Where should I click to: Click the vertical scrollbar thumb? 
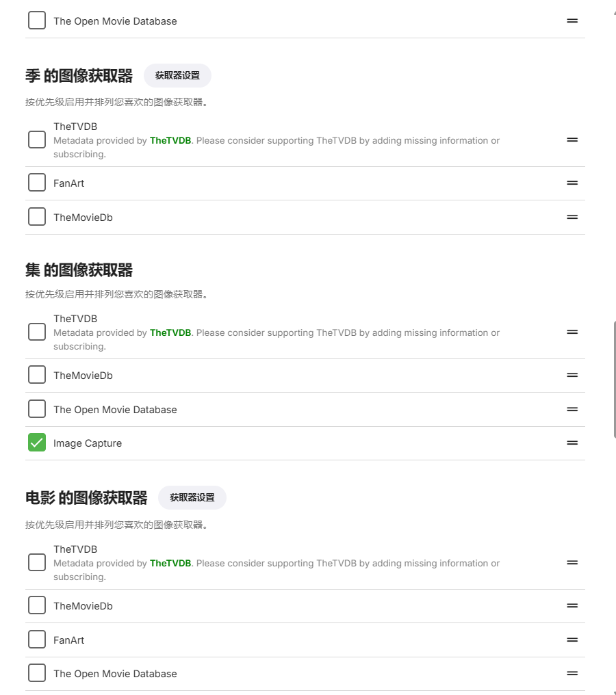(614, 380)
